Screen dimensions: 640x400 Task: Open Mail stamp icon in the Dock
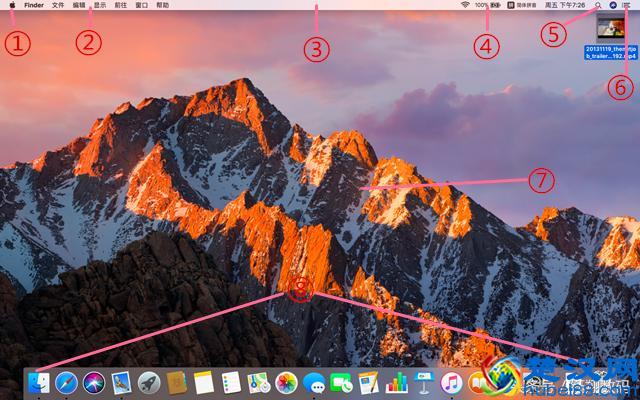[x=122, y=383]
